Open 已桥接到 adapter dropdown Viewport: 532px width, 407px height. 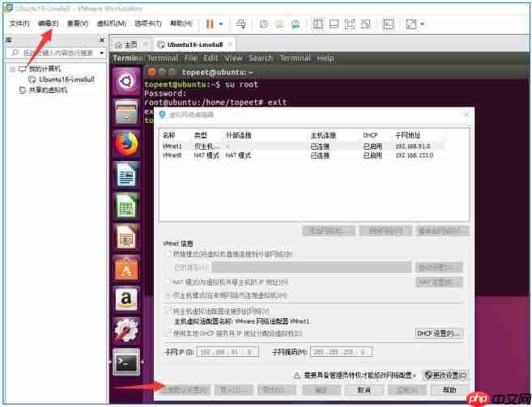click(311, 267)
